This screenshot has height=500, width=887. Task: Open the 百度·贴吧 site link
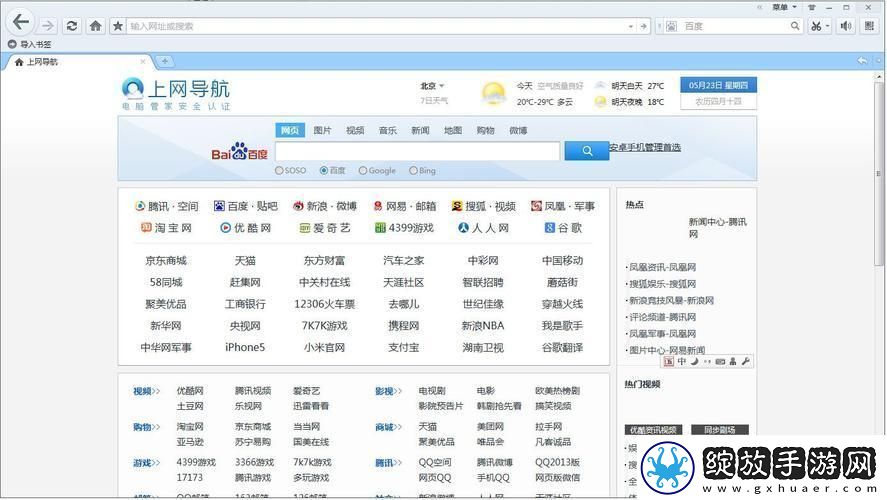pos(246,206)
